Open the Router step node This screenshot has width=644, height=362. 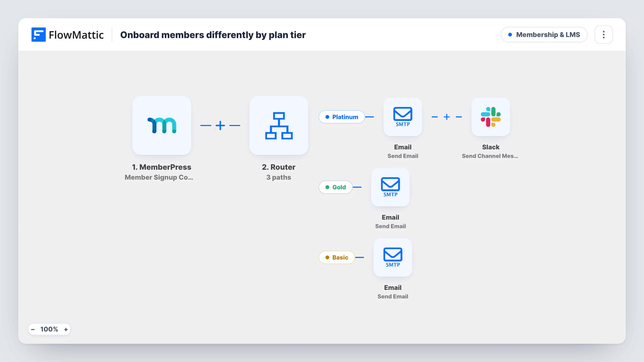[x=279, y=125]
